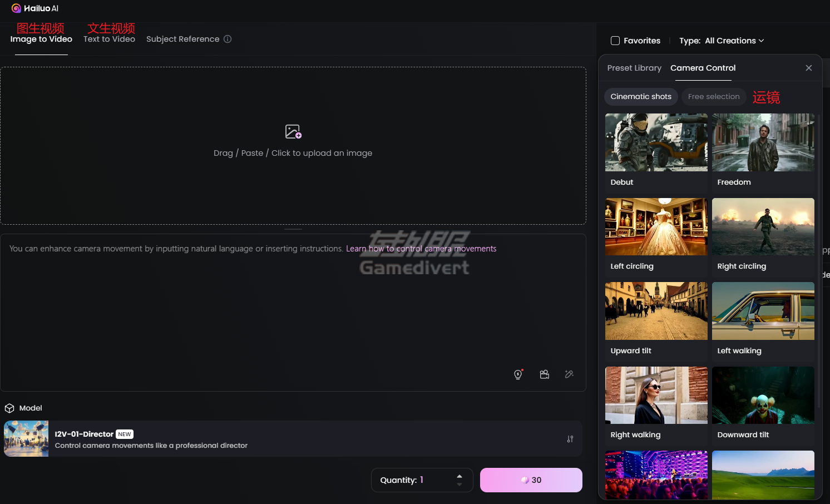Viewport: 830px width, 504px height.
Task: Click the Quantity input field
Action: [422, 480]
